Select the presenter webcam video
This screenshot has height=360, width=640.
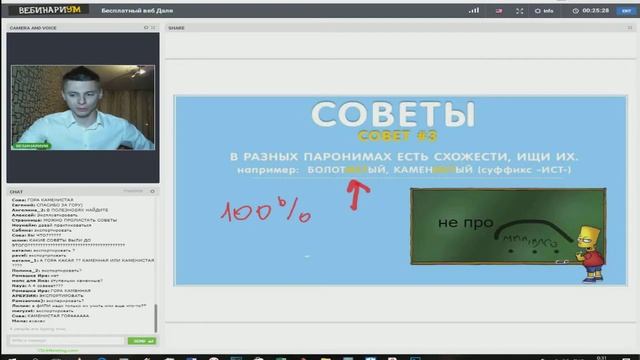pyautogui.click(x=83, y=107)
